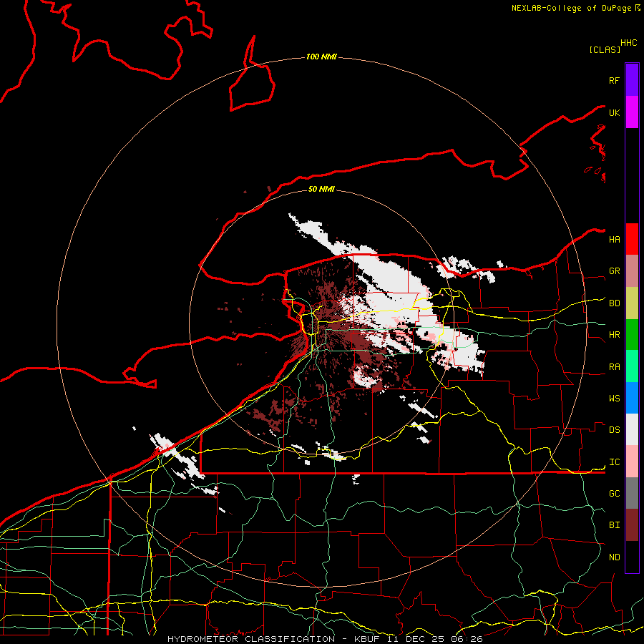Screen dimensions: 644x644
Task: Click the 100 NMI range ring label
Action: [321, 57]
